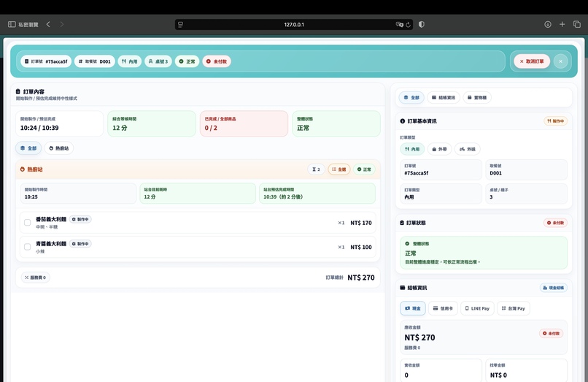
Task: Select 內用 order type option
Action: (x=412, y=149)
